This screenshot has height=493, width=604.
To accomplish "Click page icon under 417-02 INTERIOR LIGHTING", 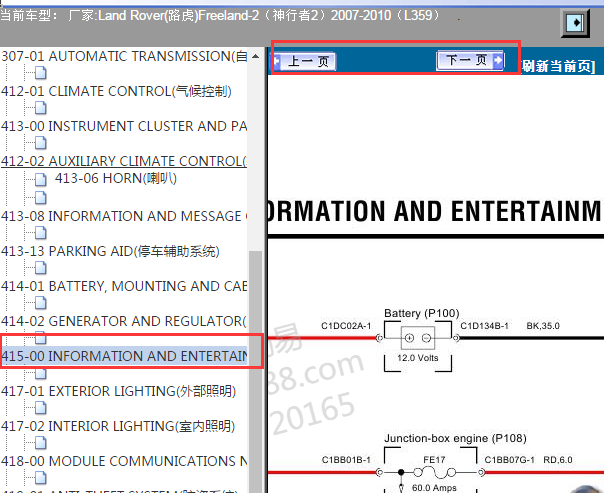I will (40, 443).
